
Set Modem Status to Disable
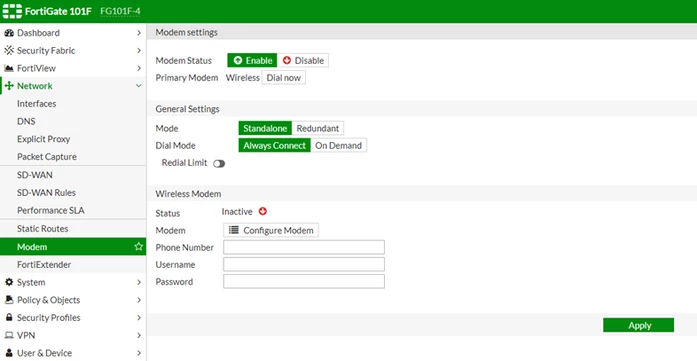point(303,60)
